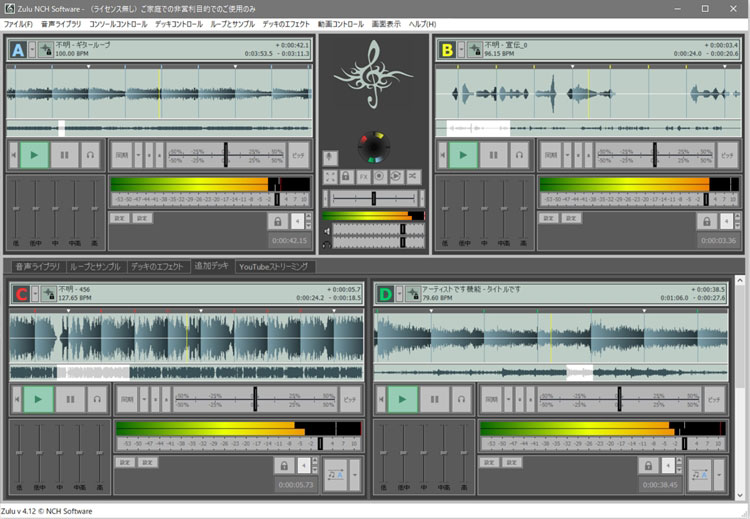
Task: Toggle headphone cue on deck C
Action: [97, 399]
